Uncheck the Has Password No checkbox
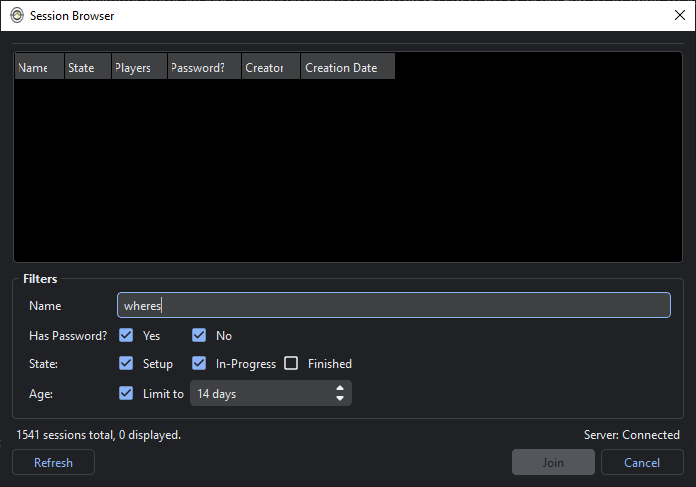The width and height of the screenshot is (696, 487). (199, 335)
